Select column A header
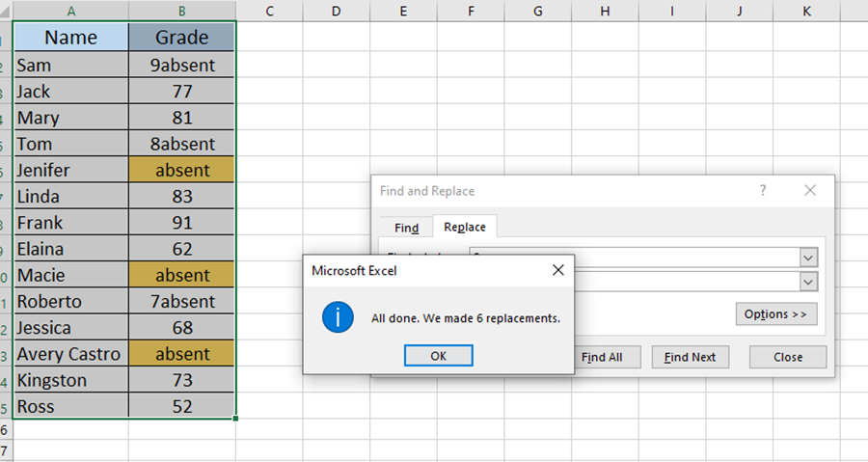868x462 pixels. [70, 11]
